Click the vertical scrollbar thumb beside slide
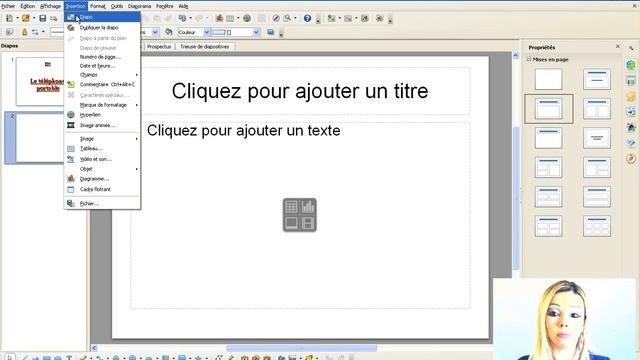Image resolution: width=640 pixels, height=360 pixels. pyautogui.click(x=516, y=198)
